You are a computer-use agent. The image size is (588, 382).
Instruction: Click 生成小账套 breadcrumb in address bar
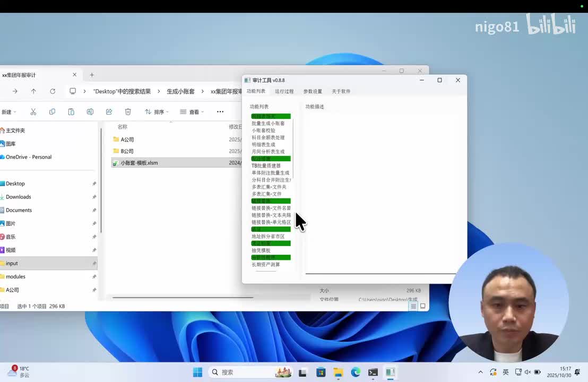[x=181, y=91]
